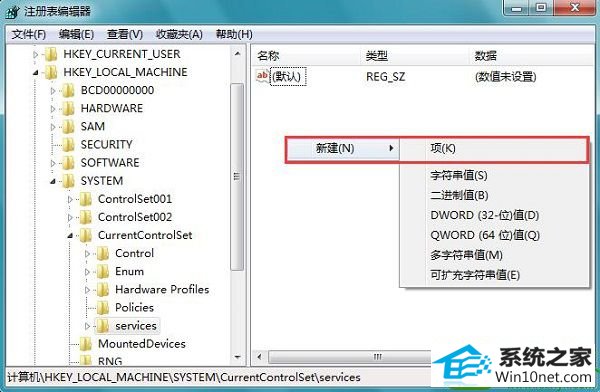Image resolution: width=600 pixels, height=392 pixels.
Task: Click the HKEY_CURRENT_USER folder icon
Action: (x=51, y=54)
